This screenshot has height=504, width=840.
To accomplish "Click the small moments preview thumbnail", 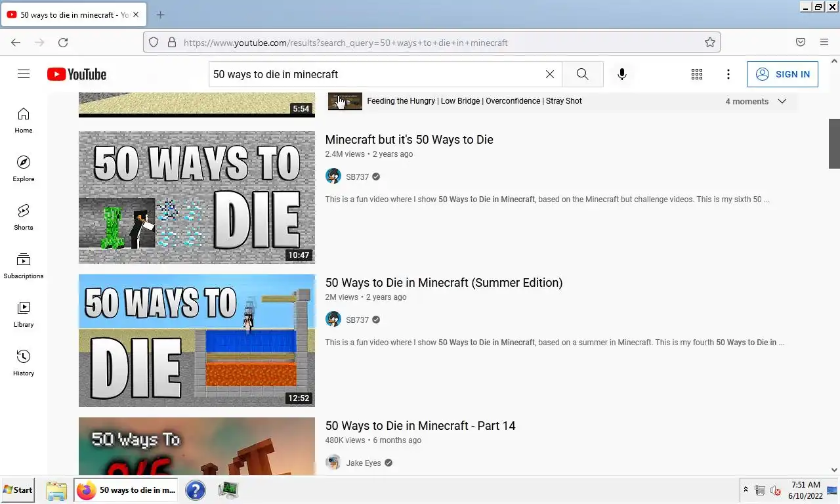I will coord(345,101).
